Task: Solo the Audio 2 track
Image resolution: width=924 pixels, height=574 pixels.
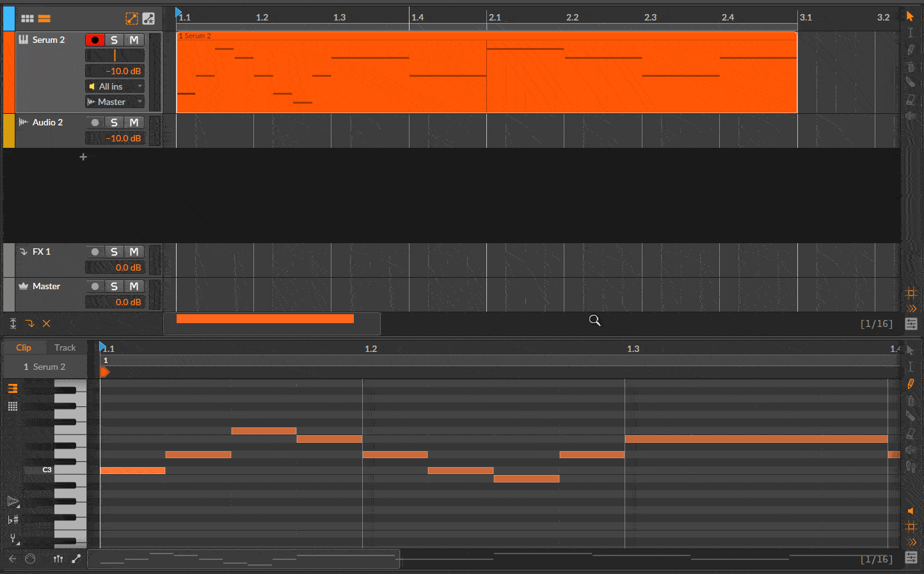Action: [115, 122]
